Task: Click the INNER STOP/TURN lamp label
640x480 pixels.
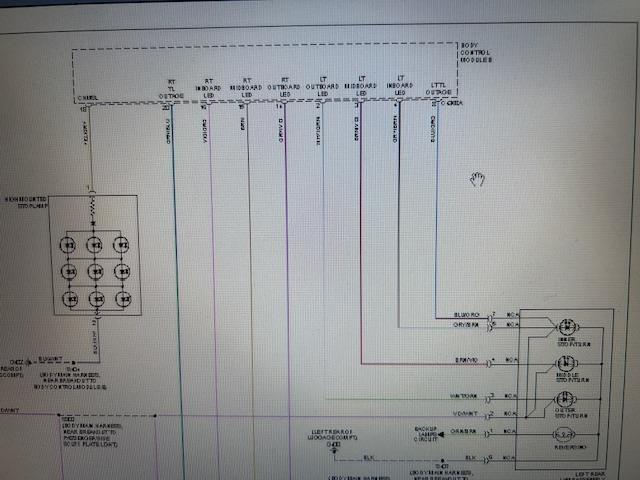Action: click(573, 342)
